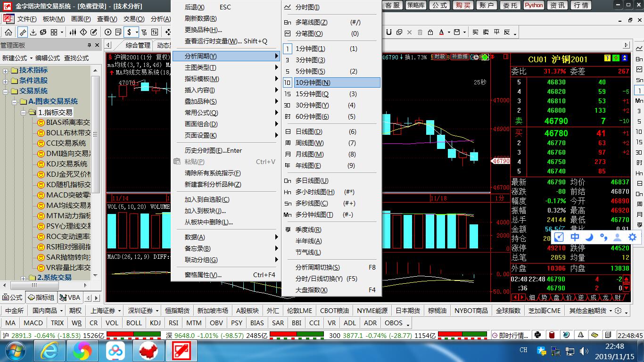This screenshot has width=644, height=362.
Task: Click the home icon in the toolbar
Action: pos(8,32)
